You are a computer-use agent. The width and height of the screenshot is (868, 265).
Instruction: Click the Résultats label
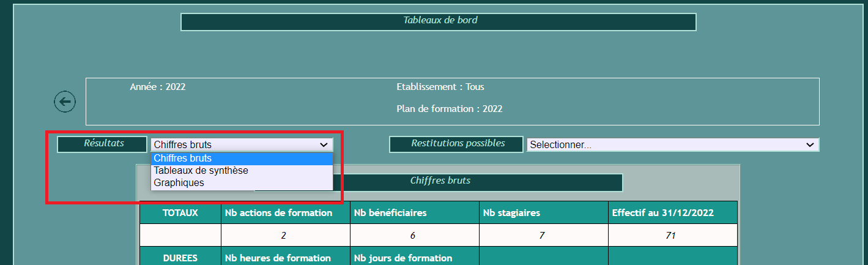point(102,144)
